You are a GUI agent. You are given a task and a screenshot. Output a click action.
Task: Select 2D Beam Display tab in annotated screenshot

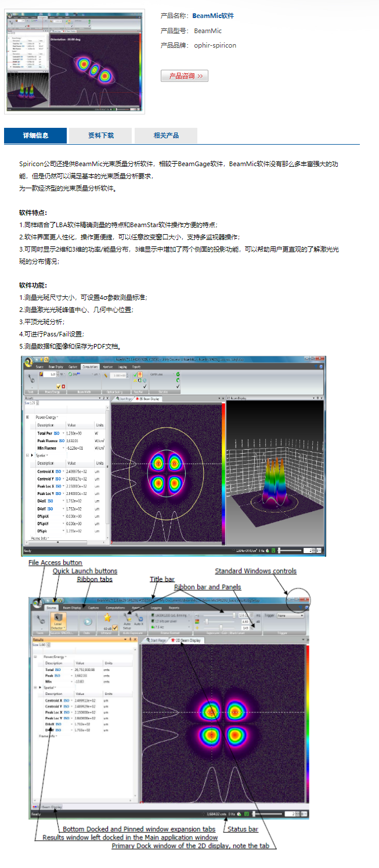186,639
